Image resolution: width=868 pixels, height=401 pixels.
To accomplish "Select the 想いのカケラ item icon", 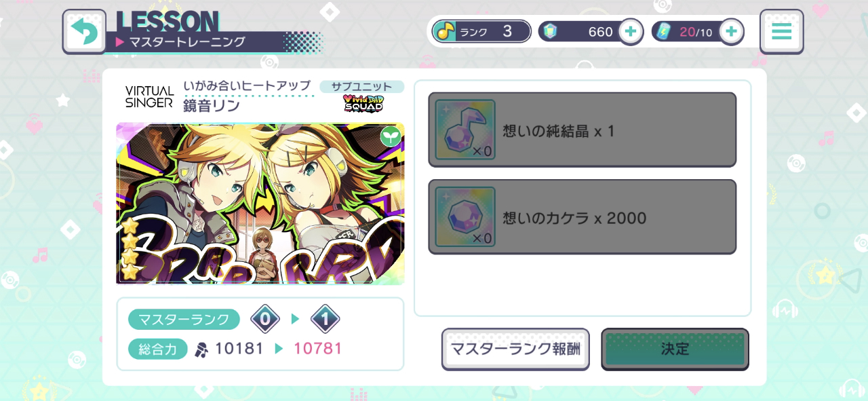I will coord(465,217).
